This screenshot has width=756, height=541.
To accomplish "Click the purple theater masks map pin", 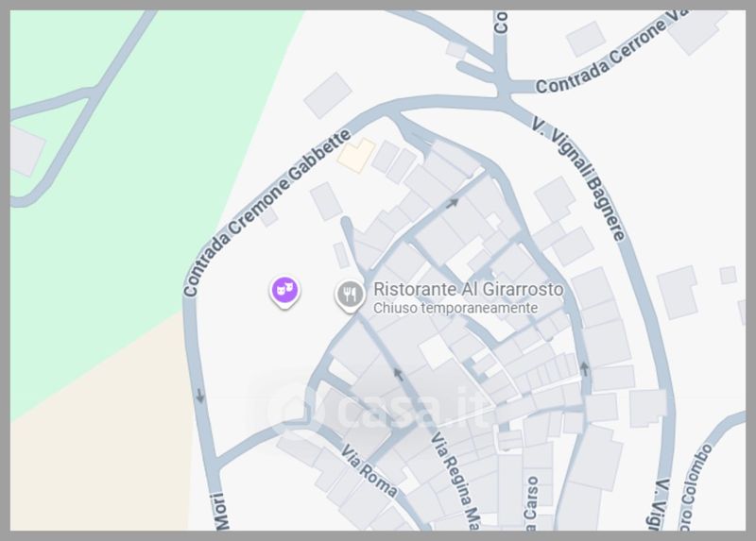I will (284, 292).
